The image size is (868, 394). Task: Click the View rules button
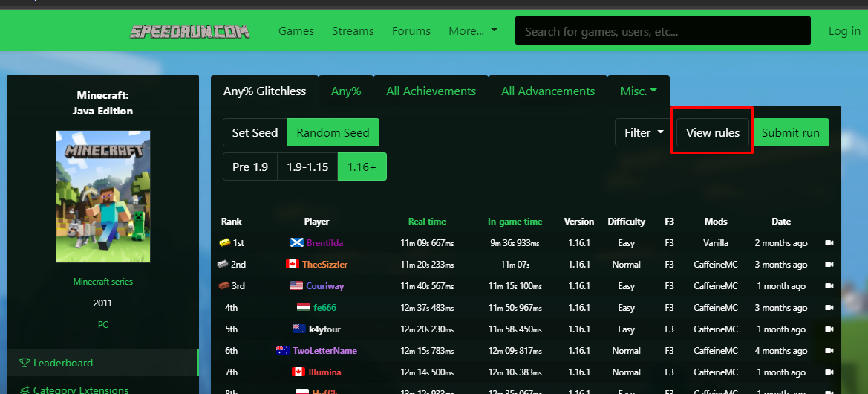pos(713,133)
